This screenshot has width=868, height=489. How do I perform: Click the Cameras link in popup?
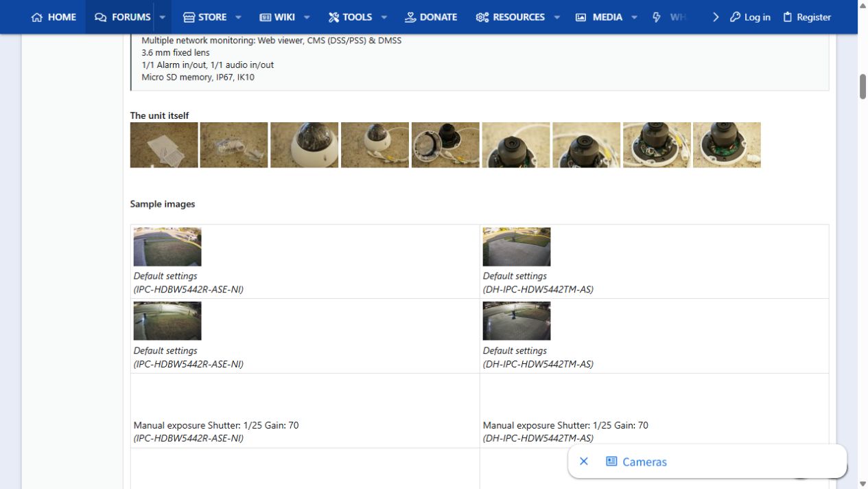644,462
